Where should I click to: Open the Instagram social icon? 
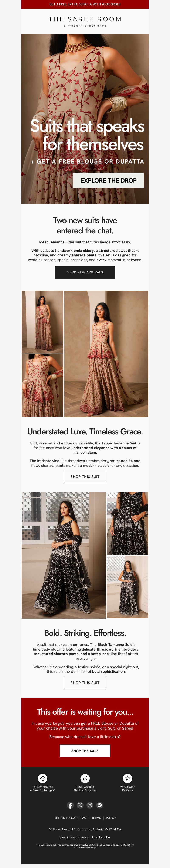coord(90,805)
